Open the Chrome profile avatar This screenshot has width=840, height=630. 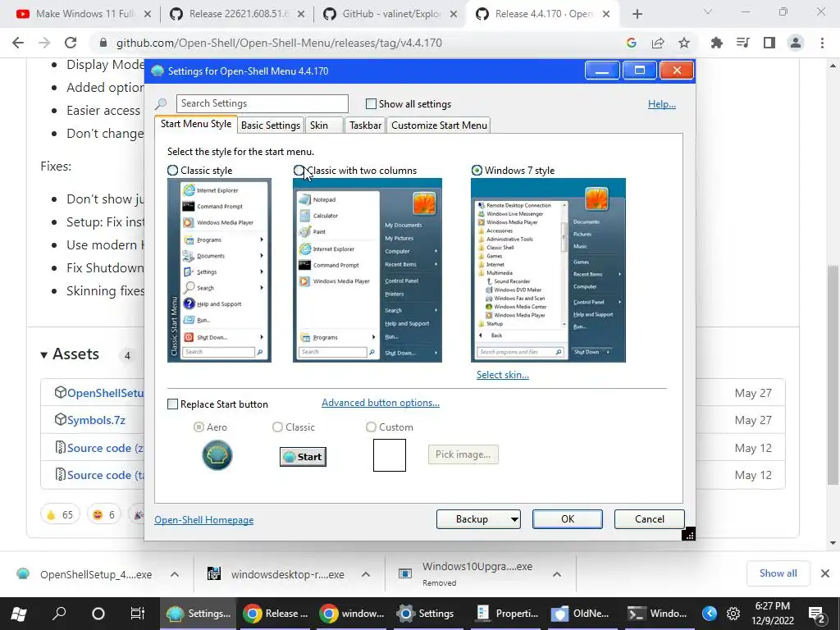click(x=796, y=43)
